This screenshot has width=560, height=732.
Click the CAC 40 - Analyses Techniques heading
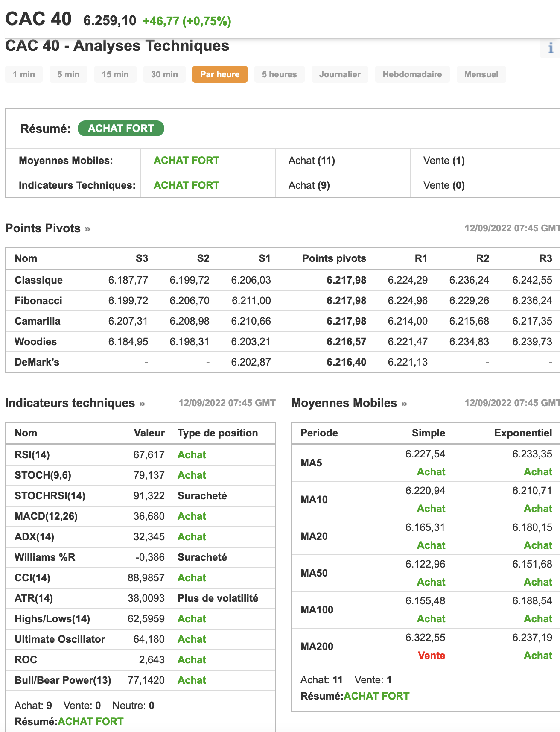(x=117, y=46)
